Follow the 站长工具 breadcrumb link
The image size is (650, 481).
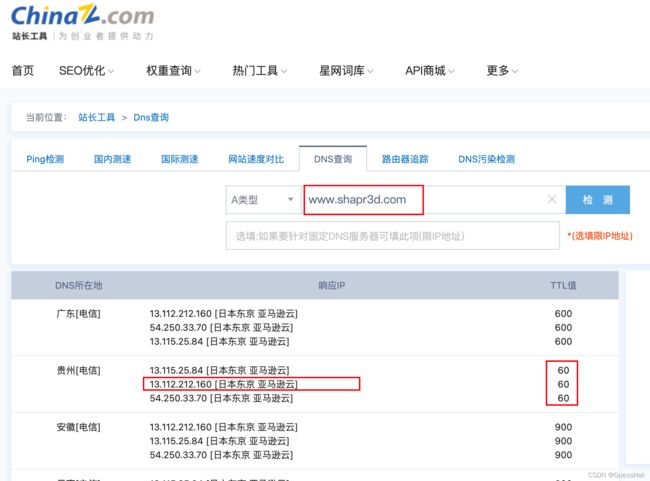96,117
